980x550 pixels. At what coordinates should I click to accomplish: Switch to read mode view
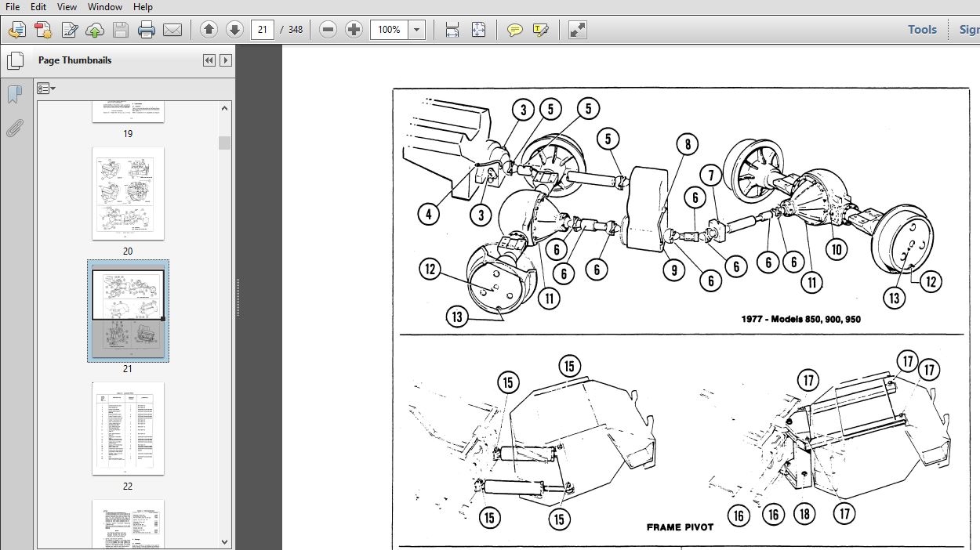pyautogui.click(x=577, y=30)
